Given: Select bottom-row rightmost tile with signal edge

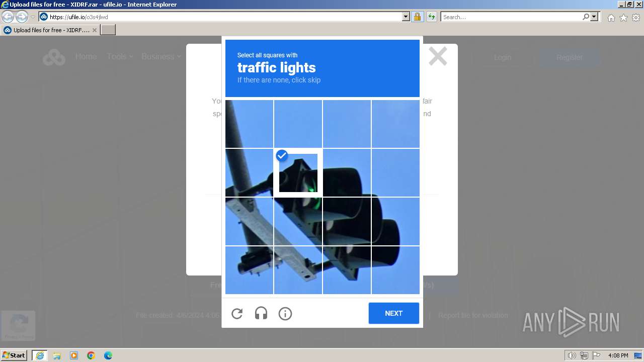Looking at the screenshot, I should coord(395,270).
